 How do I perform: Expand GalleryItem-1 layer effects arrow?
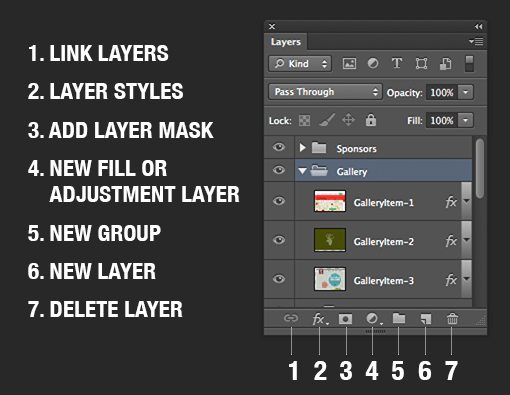click(467, 201)
